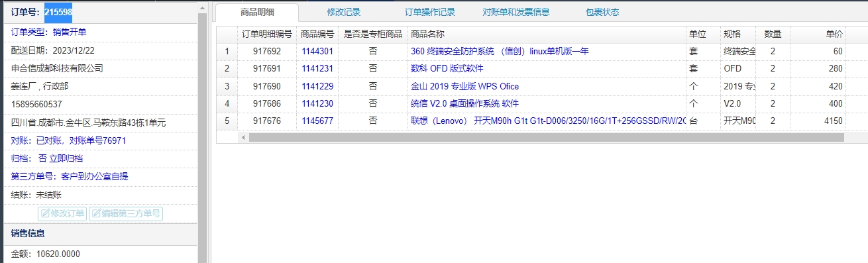Click the 商品编号 column header
868x263 pixels.
tap(317, 34)
